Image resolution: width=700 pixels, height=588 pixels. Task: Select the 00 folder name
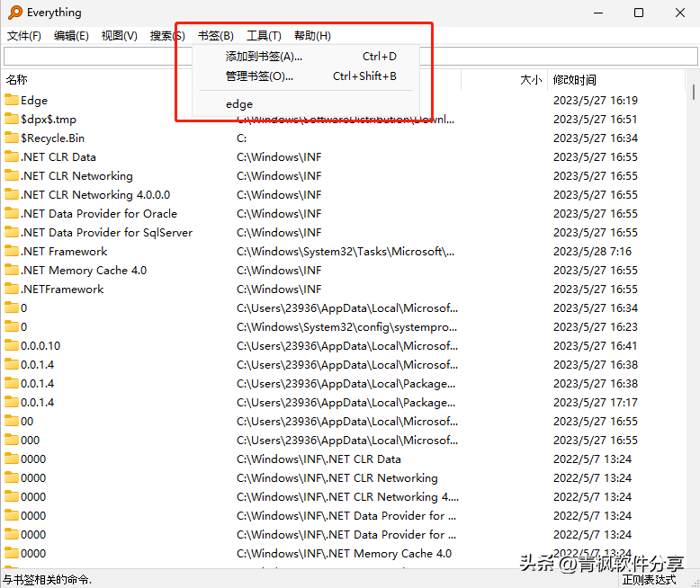pyautogui.click(x=27, y=421)
